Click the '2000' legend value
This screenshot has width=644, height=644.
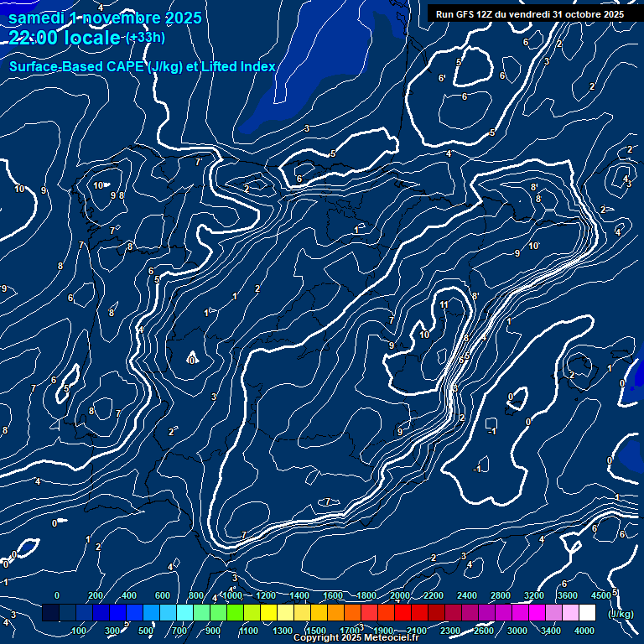point(400,595)
